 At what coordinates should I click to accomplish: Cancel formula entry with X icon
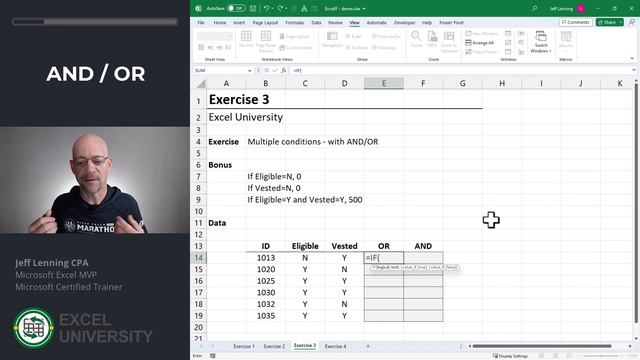(x=266, y=71)
